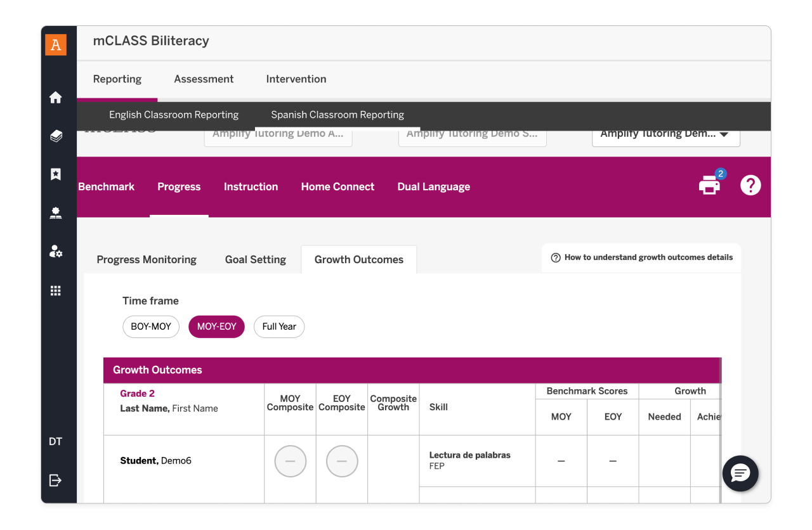Choose Spanish Classroom Reporting

(337, 115)
